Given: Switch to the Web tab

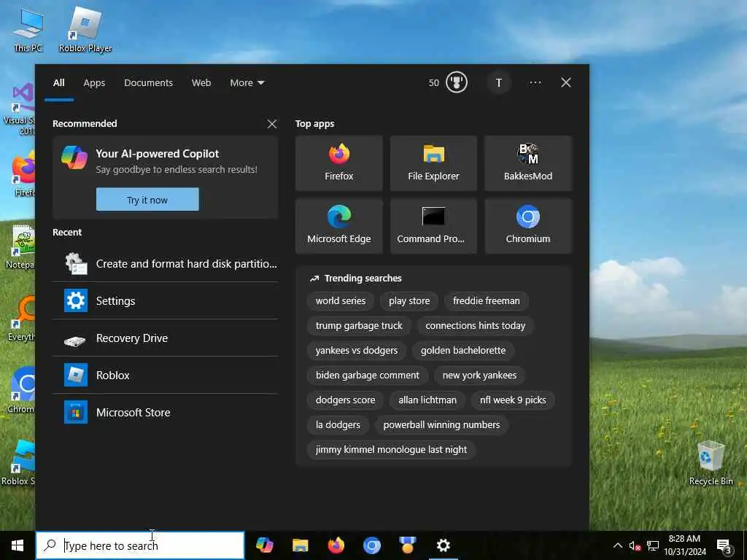Looking at the screenshot, I should pyautogui.click(x=201, y=83).
